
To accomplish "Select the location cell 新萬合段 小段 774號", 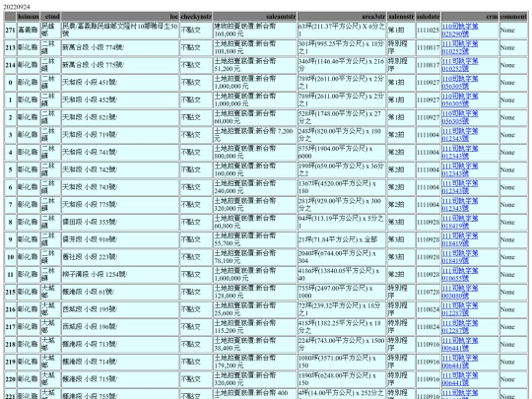I will coord(120,47).
